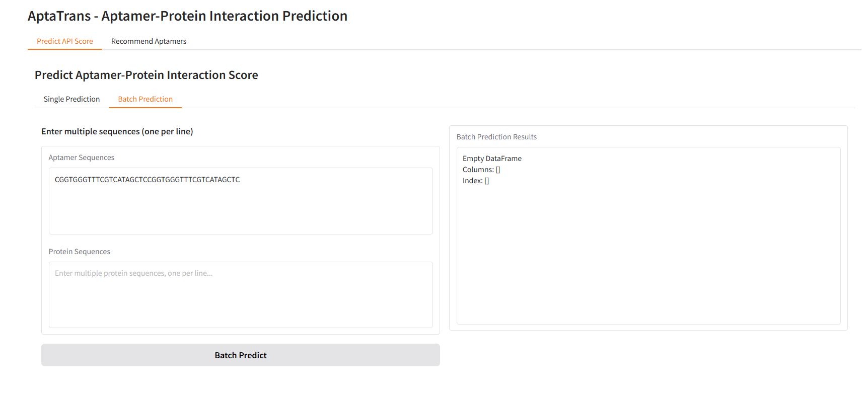The height and width of the screenshot is (398, 868).
Task: Click the "Empty DataFrame" result text
Action: [x=492, y=158]
